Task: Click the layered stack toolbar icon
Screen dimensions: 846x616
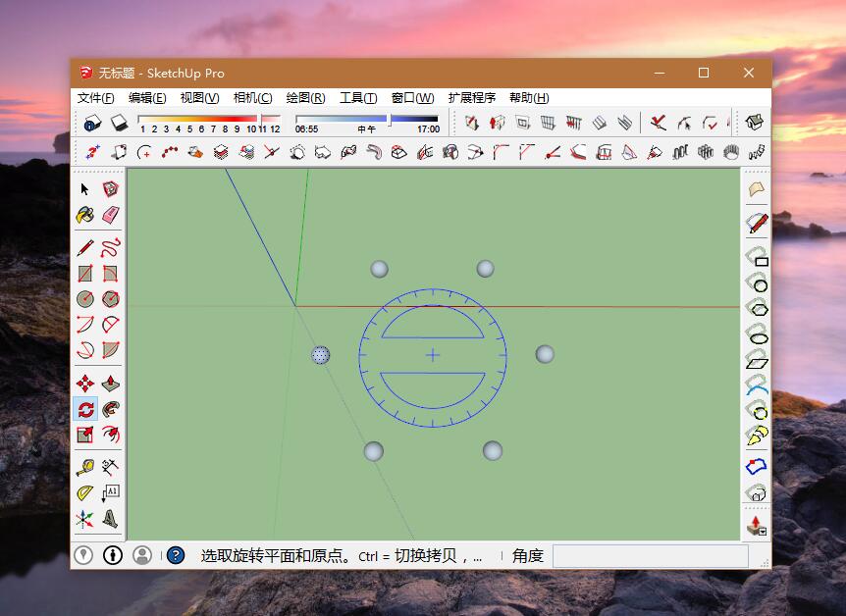Action: click(x=221, y=152)
